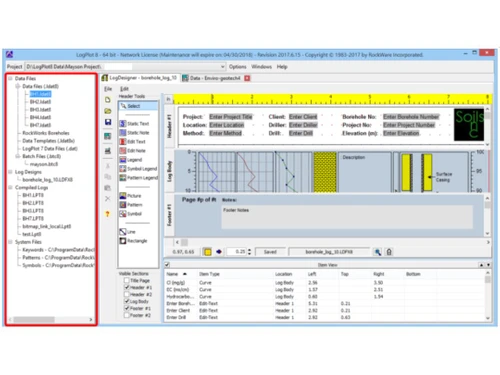
Task: Pick the Edit Text tool
Action: (x=133, y=142)
